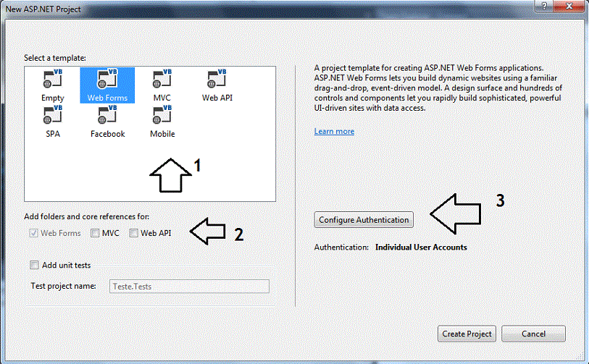Select the Web Forms template icon

click(x=107, y=85)
